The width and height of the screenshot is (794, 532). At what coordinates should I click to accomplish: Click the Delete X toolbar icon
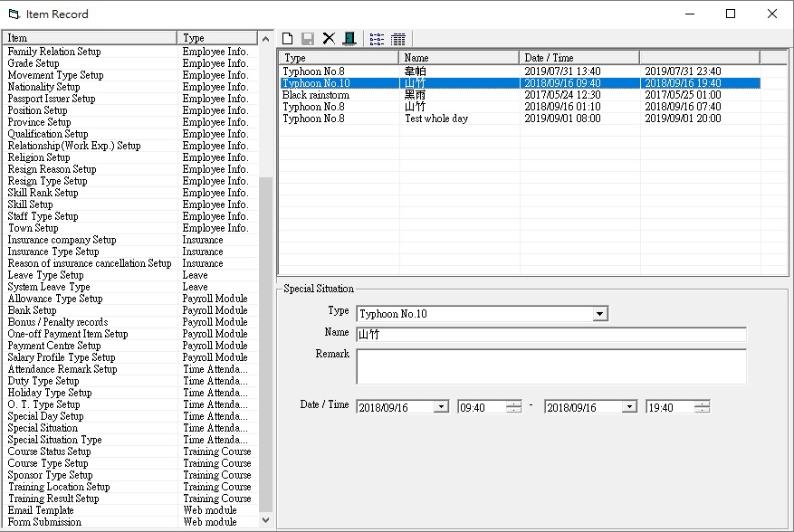tap(329, 39)
